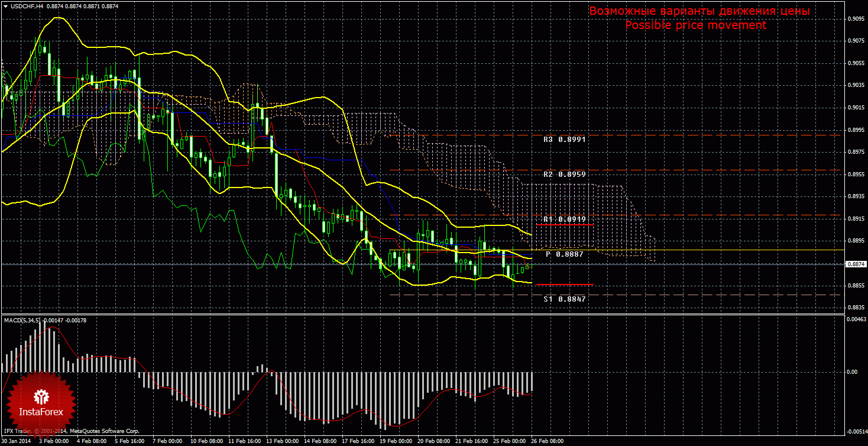Click the current price tag 0.8874 on axis
Screen dimensions: 868x446
pyautogui.click(x=855, y=264)
